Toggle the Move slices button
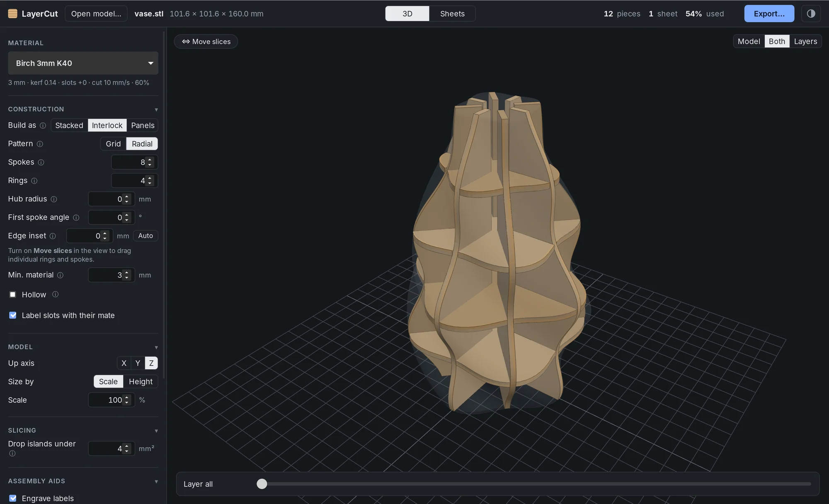Viewport: 829px width, 504px height. (206, 41)
